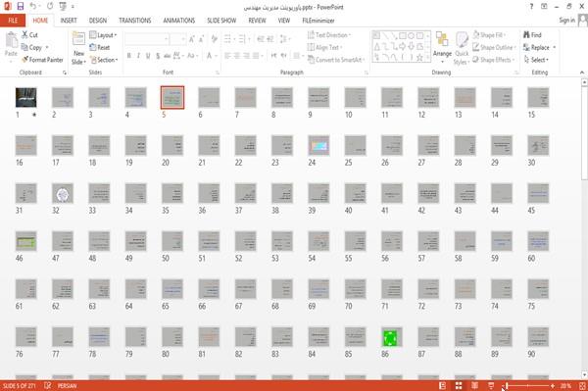Viewport: 588px width, 391px height.
Task: Expand Replace dropdown arrow
Action: pyautogui.click(x=554, y=47)
